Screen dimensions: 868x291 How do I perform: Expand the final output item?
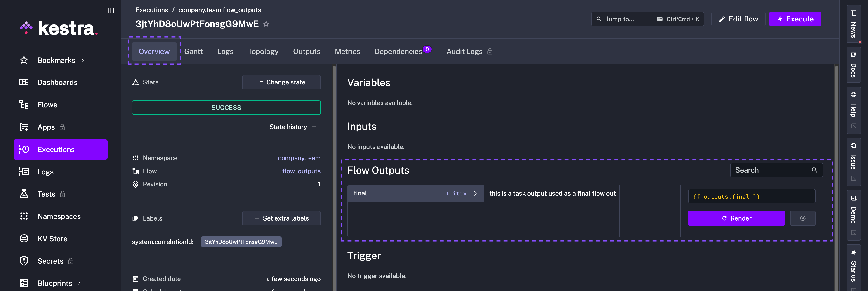pos(475,193)
